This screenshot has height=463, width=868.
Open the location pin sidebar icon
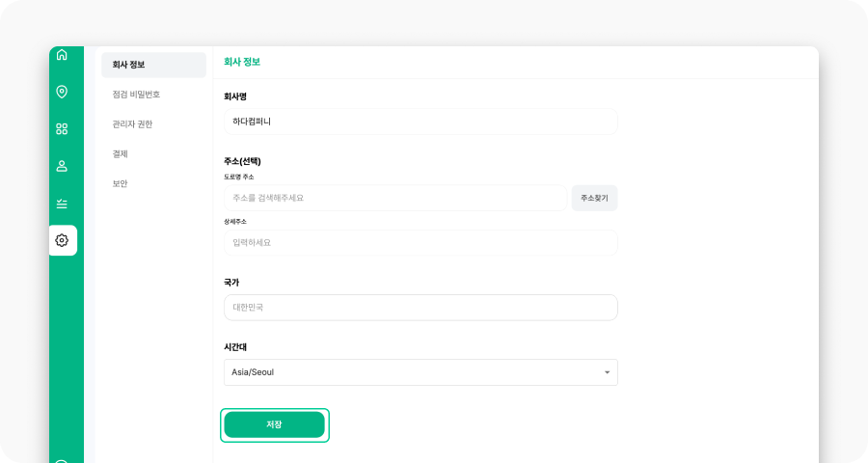click(x=62, y=92)
